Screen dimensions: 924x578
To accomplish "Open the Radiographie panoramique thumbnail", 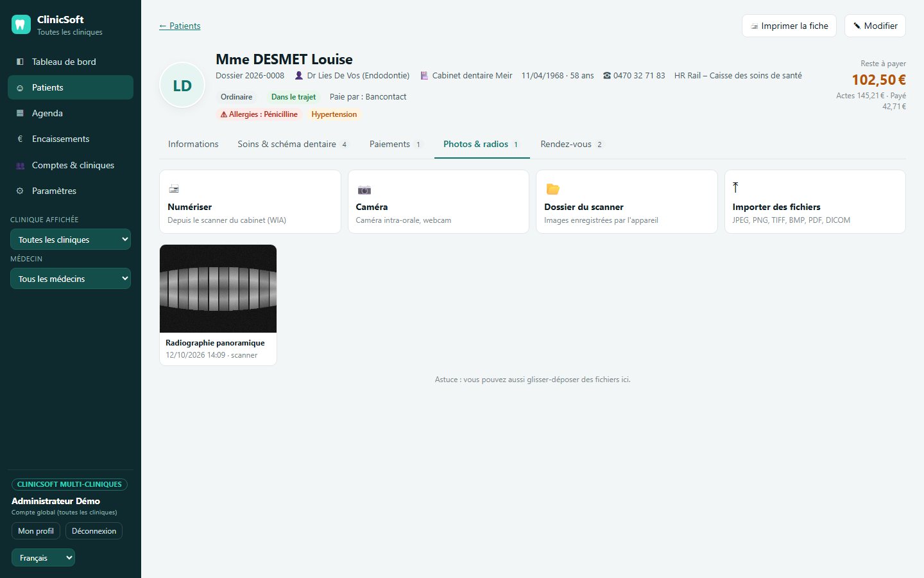I will click(x=218, y=305).
